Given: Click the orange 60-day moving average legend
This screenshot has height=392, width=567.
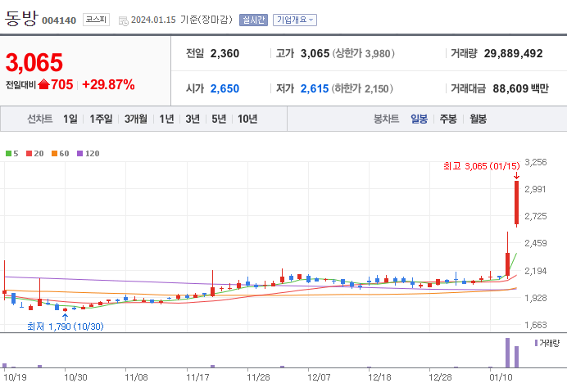Looking at the screenshot, I should coord(60,154).
